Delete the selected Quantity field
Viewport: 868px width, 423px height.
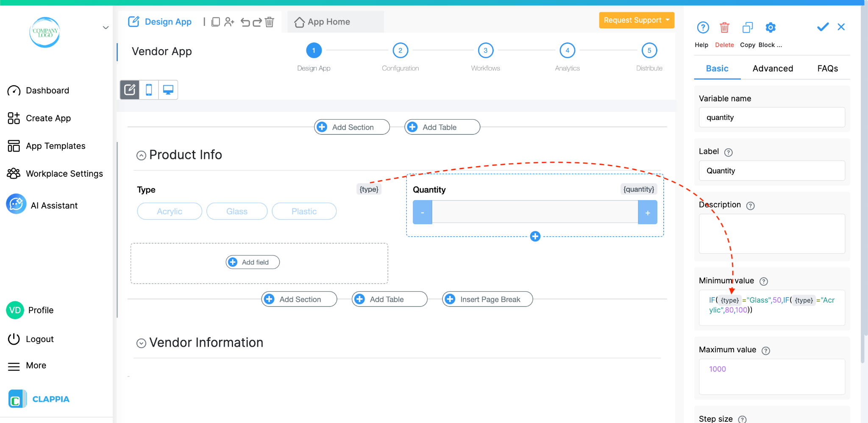click(x=724, y=28)
